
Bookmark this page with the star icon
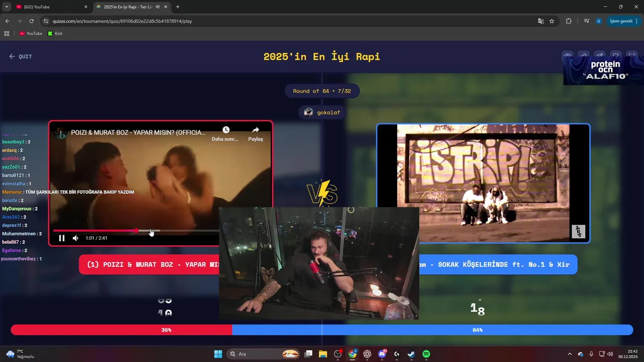click(x=552, y=21)
